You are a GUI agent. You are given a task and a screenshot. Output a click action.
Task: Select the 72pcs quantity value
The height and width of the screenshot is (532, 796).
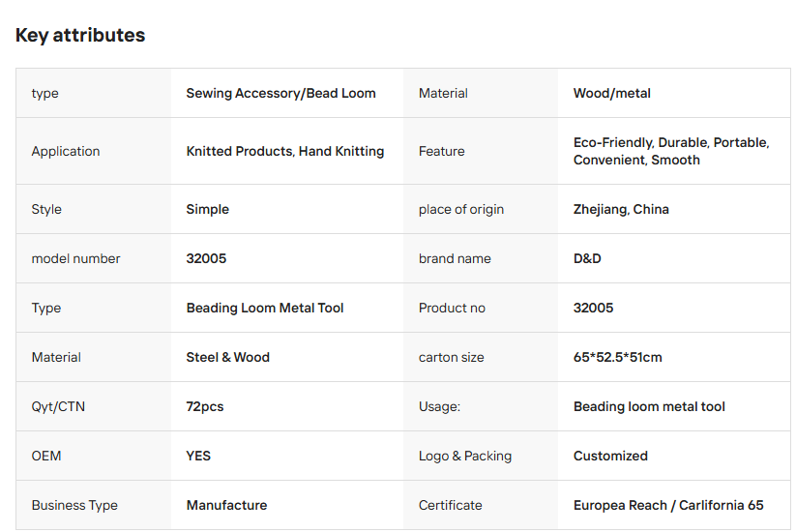[x=205, y=406]
